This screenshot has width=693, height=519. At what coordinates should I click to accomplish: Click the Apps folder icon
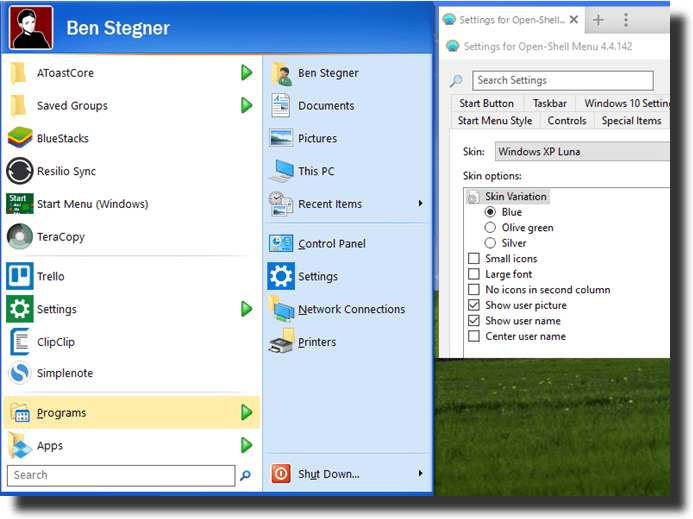20,445
